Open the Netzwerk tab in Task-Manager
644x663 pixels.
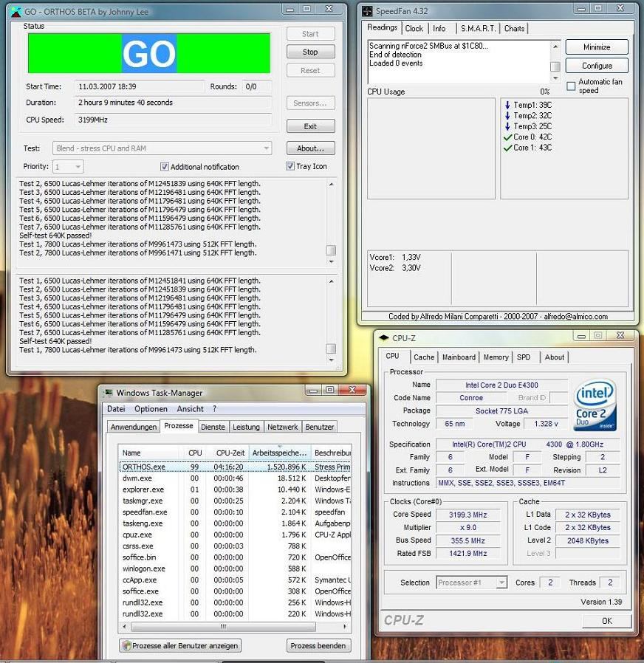point(282,427)
